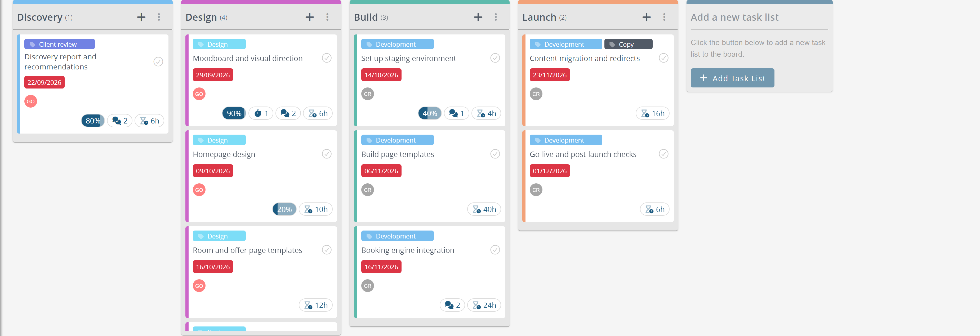
Task: Click the 40% progress on staging environment
Action: [x=430, y=113]
